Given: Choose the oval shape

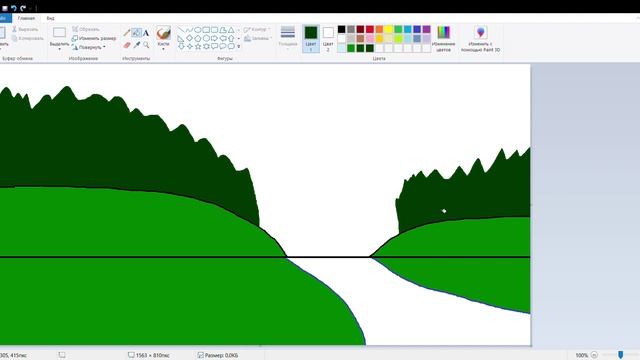Looking at the screenshot, I should click(198, 30).
